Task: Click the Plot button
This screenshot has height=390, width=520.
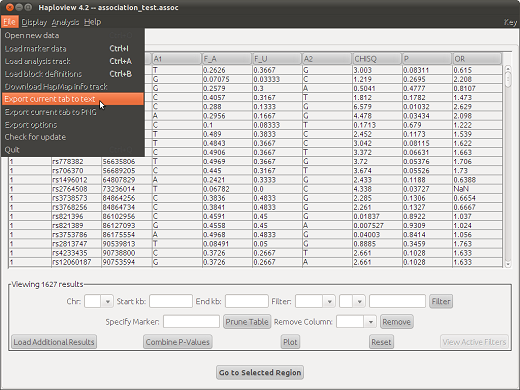Action: point(290,342)
